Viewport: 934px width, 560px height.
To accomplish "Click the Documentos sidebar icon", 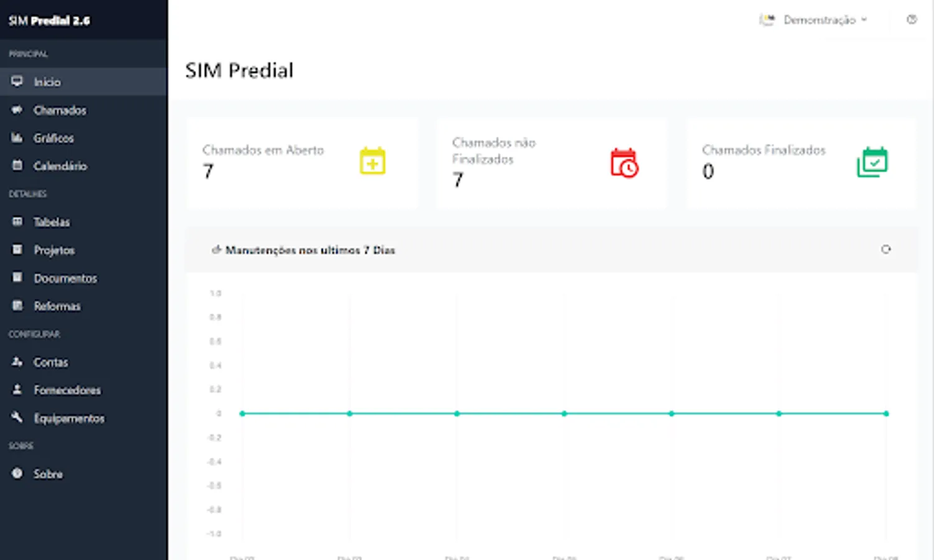I will point(17,278).
